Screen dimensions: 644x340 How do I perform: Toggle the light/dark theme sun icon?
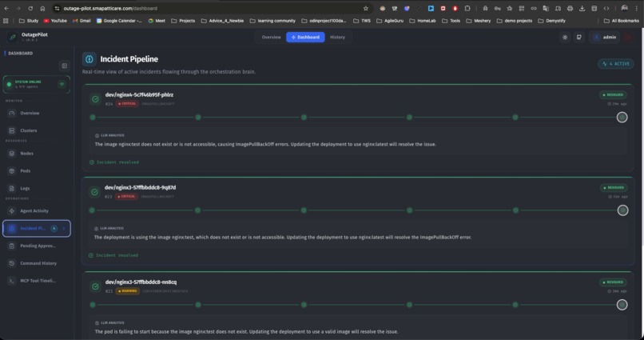[565, 37]
